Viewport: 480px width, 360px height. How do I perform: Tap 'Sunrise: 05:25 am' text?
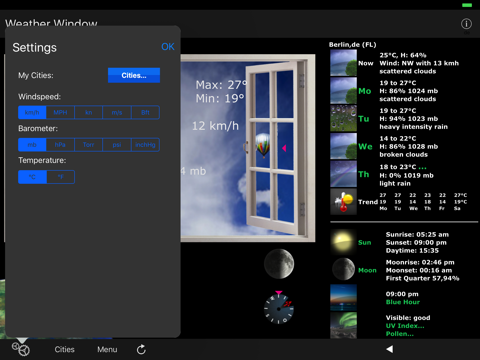click(417, 235)
